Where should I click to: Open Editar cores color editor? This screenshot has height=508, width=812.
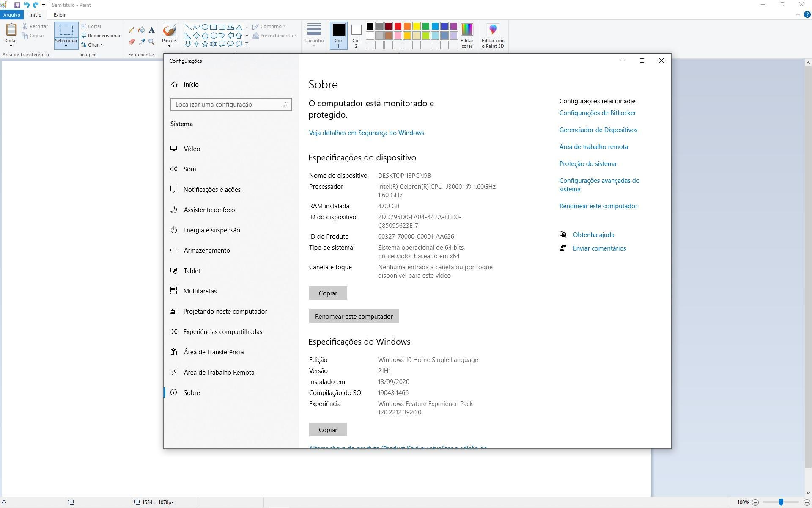(x=467, y=36)
